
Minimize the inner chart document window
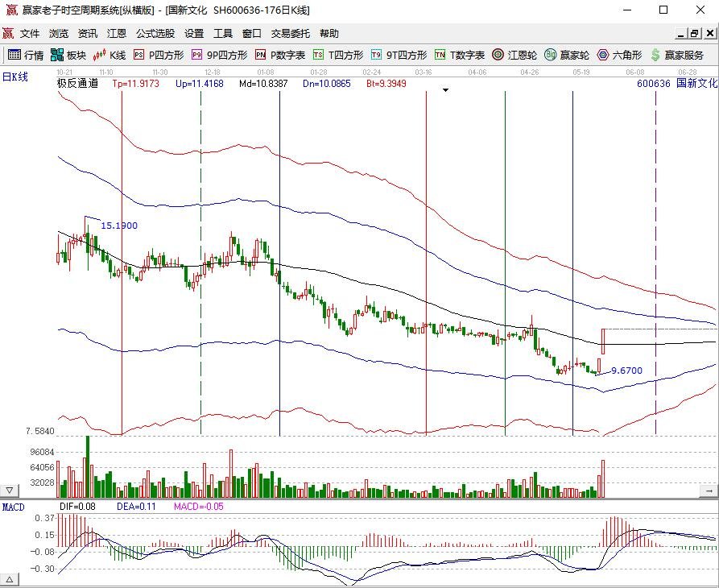(681, 34)
